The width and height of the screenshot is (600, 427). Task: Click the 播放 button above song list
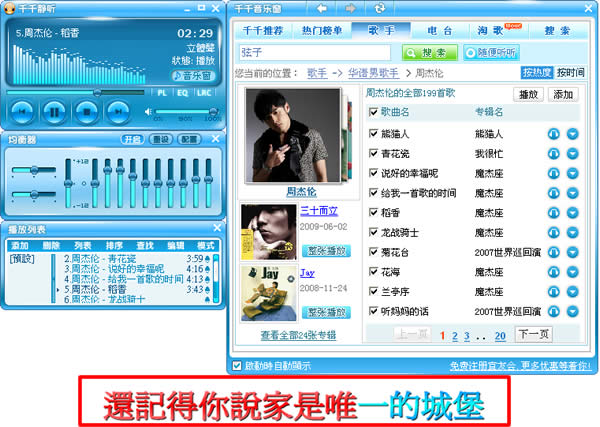(x=528, y=95)
